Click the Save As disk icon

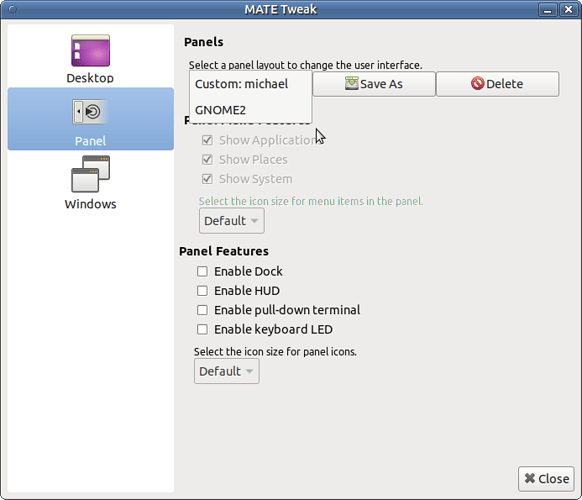[x=352, y=84]
